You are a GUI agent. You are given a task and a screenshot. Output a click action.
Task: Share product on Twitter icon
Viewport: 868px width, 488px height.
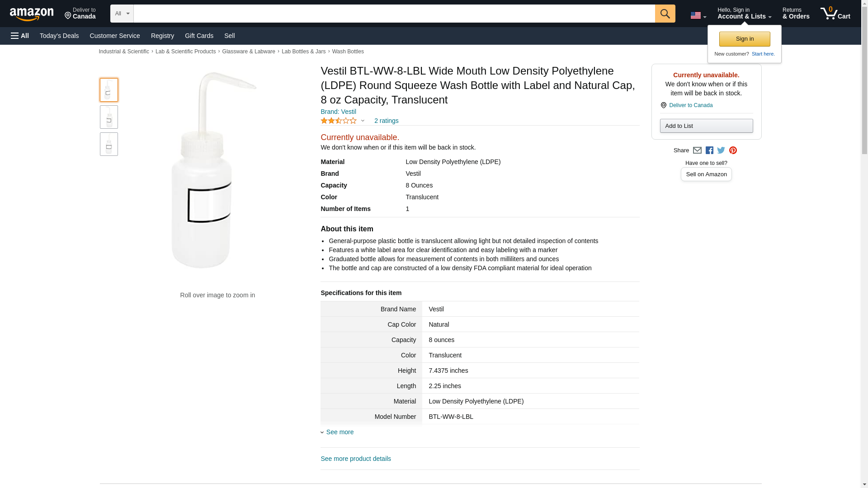(721, 150)
